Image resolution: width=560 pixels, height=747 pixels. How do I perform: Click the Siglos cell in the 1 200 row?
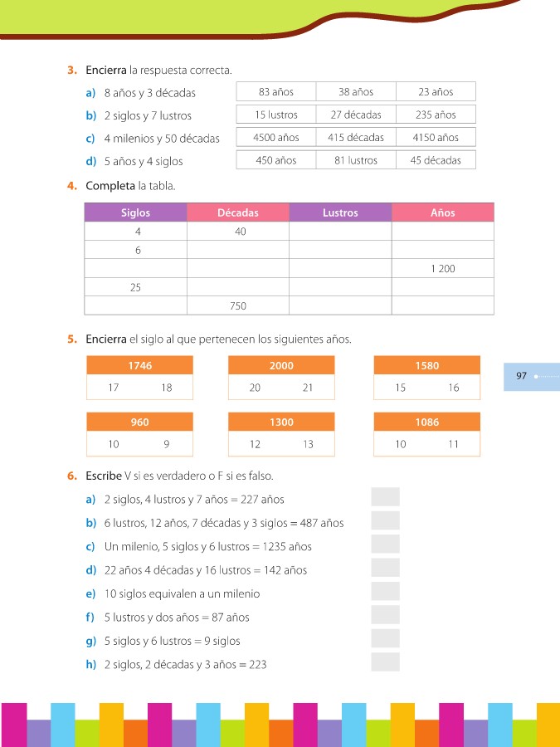tap(136, 269)
